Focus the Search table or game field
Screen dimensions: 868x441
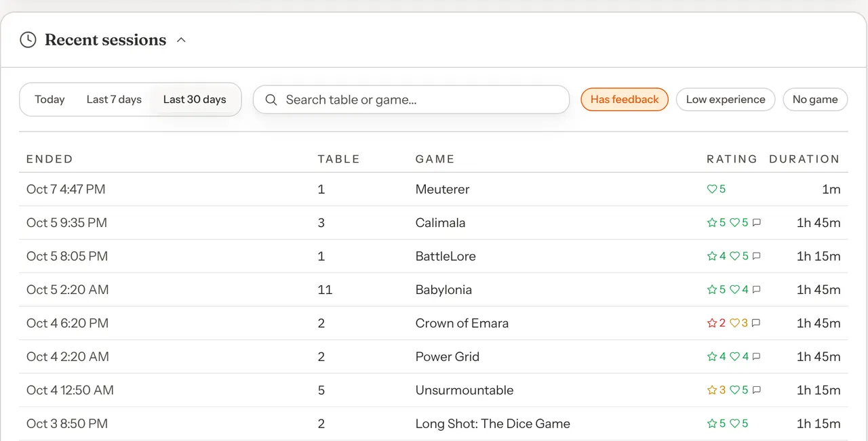pos(411,100)
